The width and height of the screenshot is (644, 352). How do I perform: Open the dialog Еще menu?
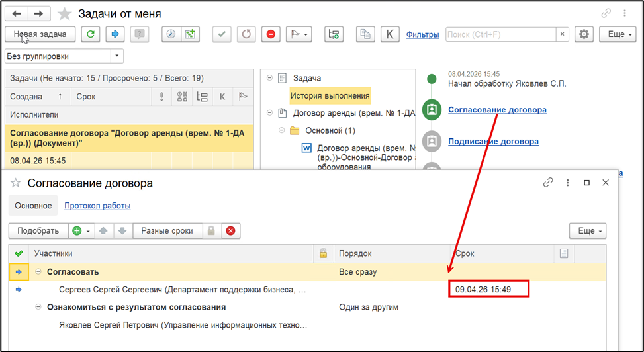(588, 231)
